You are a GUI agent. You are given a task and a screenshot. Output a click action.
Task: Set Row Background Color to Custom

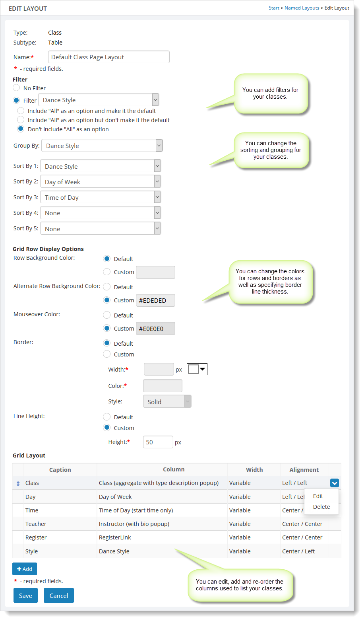pyautogui.click(x=107, y=272)
